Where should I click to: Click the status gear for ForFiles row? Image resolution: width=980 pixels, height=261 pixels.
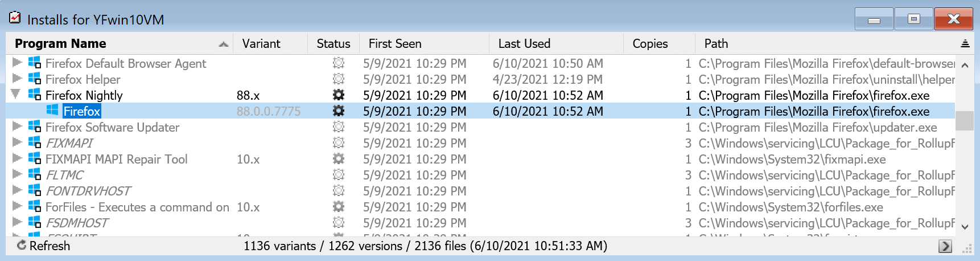tap(339, 207)
